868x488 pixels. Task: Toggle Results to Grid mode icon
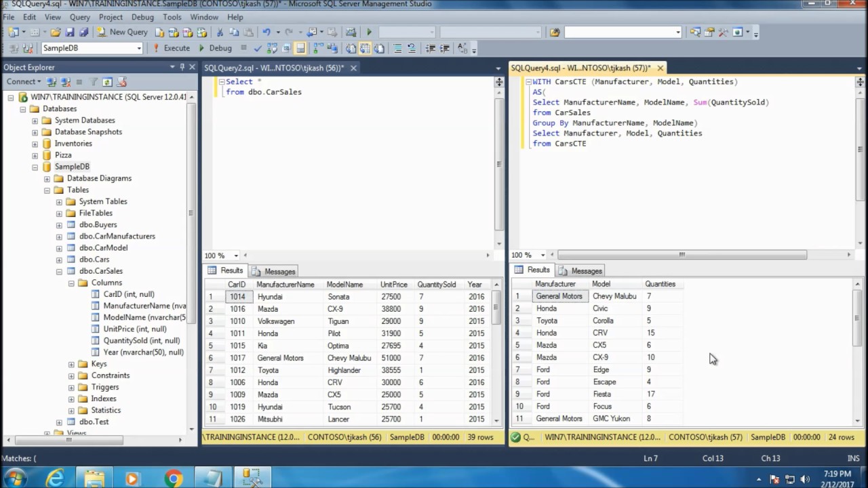(365, 48)
